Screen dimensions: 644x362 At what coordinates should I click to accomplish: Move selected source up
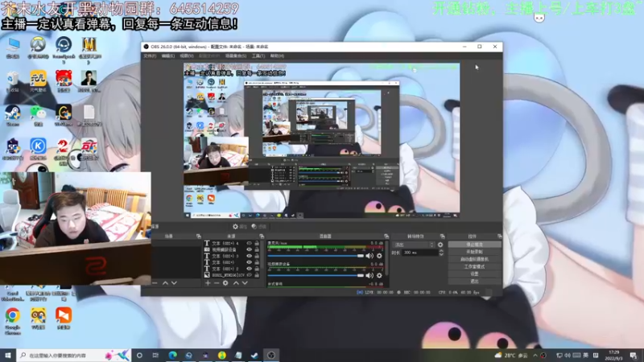(236, 283)
